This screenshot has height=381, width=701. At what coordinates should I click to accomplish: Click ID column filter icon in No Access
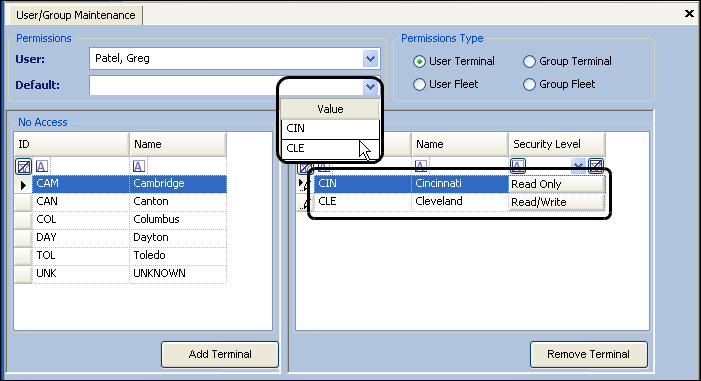pos(42,167)
